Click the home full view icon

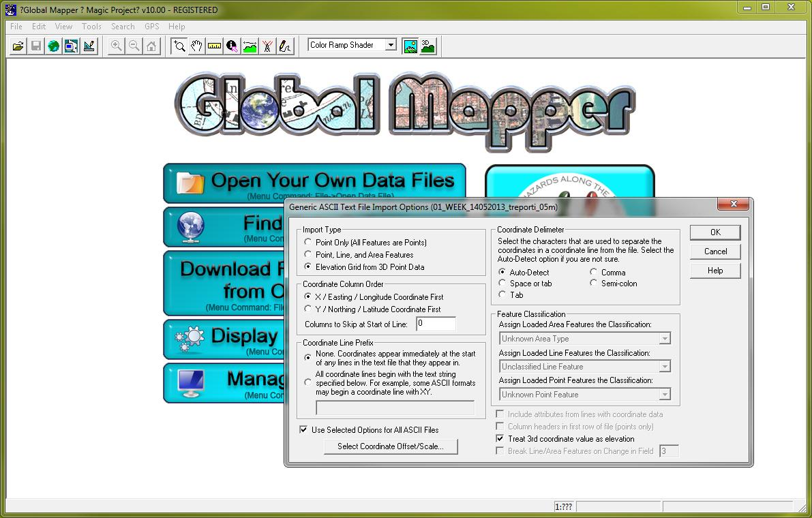tap(151, 46)
